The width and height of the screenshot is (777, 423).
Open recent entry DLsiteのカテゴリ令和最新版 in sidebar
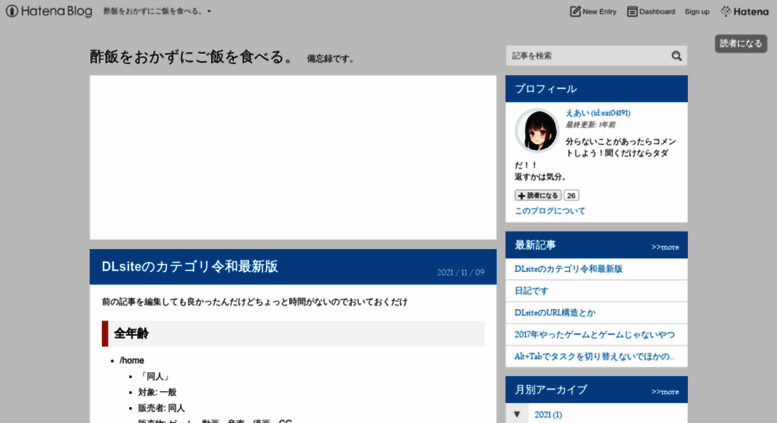pyautogui.click(x=568, y=269)
